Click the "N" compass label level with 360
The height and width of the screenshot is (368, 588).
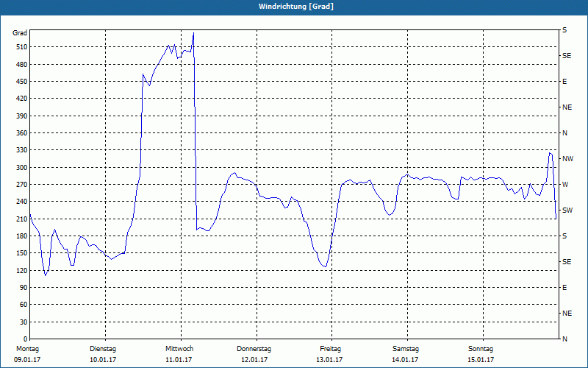pyautogui.click(x=565, y=133)
